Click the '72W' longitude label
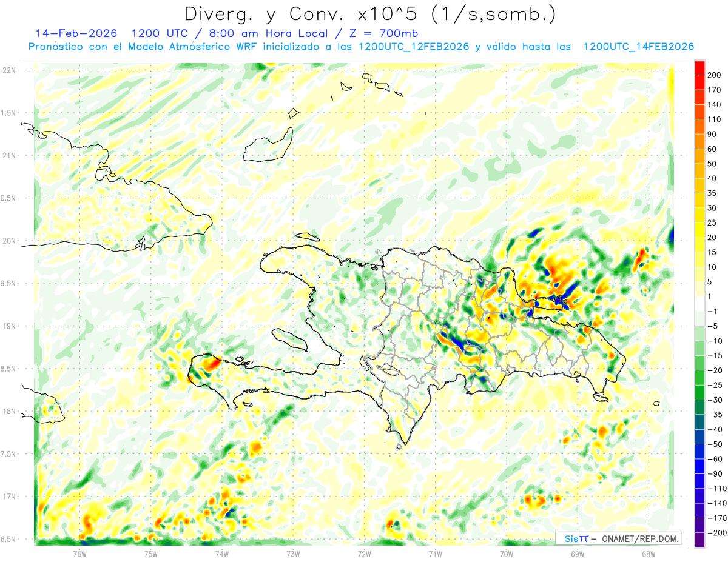The height and width of the screenshot is (562, 728). pyautogui.click(x=364, y=553)
